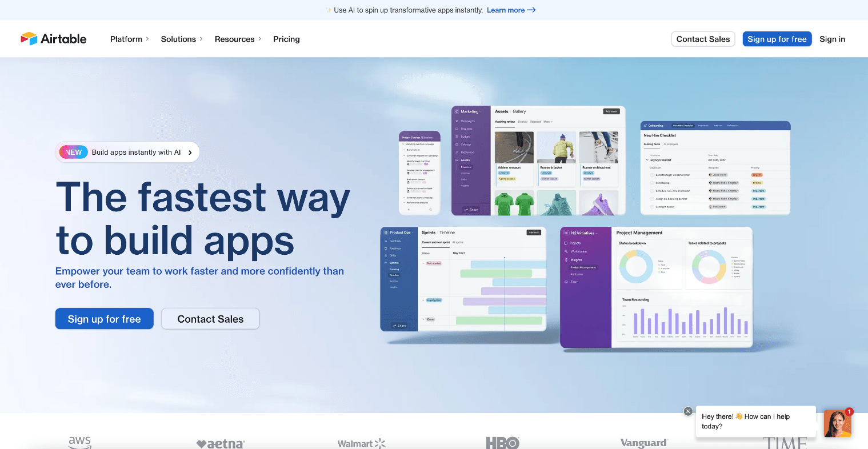Select Workstream in the H2 Initiatives sidebar
The height and width of the screenshot is (449, 868).
(575, 251)
